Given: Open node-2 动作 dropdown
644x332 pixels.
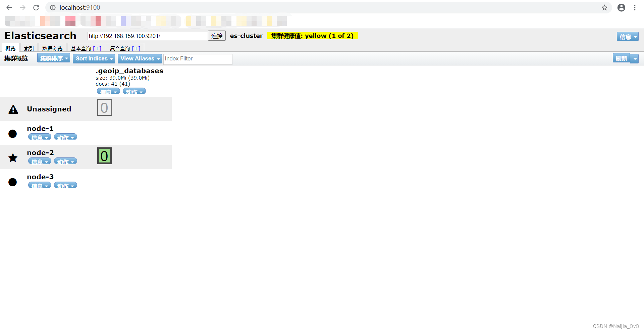Looking at the screenshot, I should [x=65, y=161].
